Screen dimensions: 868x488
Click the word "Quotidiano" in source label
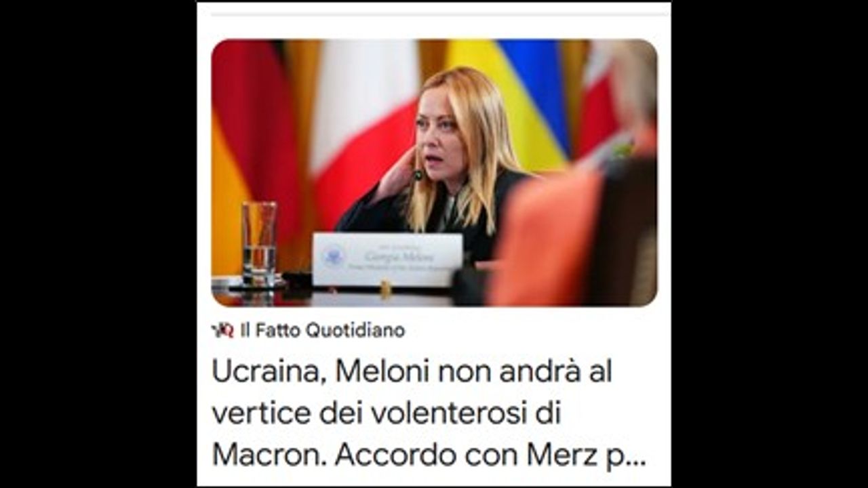pos(355,330)
